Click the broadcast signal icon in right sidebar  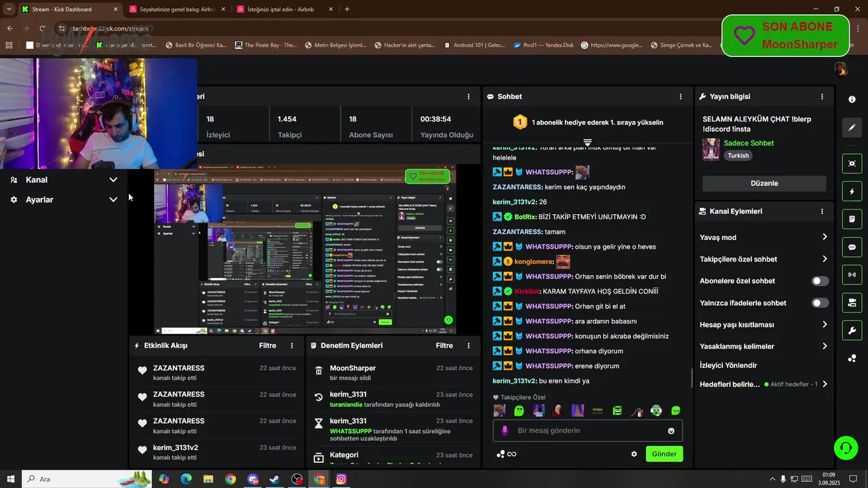tap(852, 274)
